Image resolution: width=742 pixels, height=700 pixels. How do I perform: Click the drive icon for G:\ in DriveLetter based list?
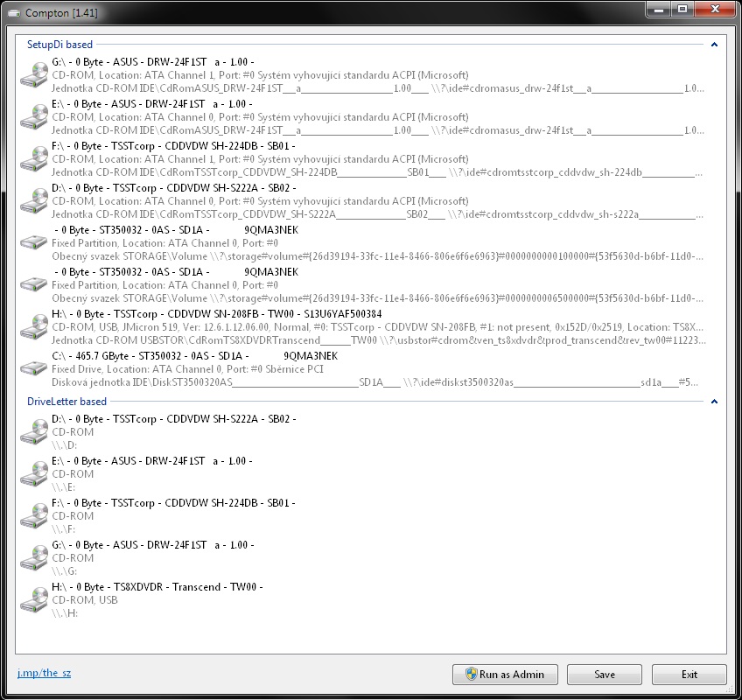point(34,558)
